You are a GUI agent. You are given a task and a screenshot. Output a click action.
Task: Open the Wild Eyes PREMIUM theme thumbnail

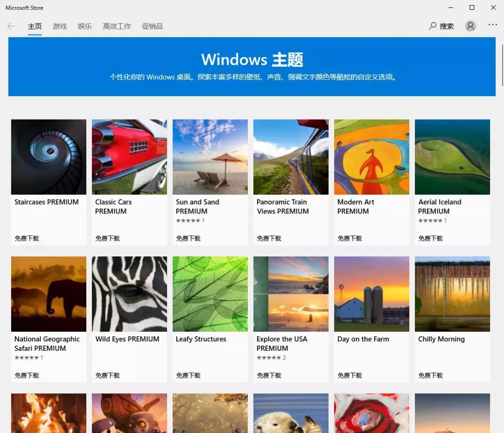[x=129, y=294]
